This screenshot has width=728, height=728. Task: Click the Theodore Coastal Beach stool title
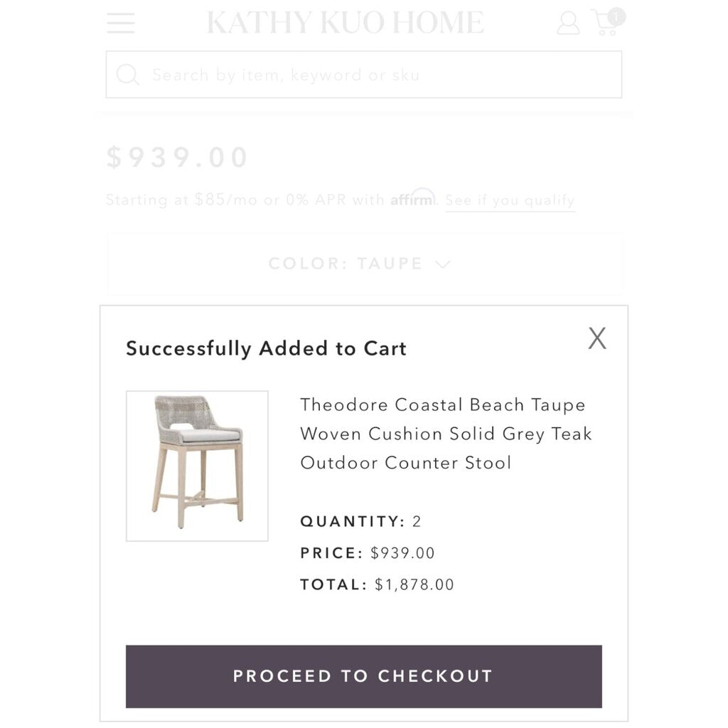(446, 434)
